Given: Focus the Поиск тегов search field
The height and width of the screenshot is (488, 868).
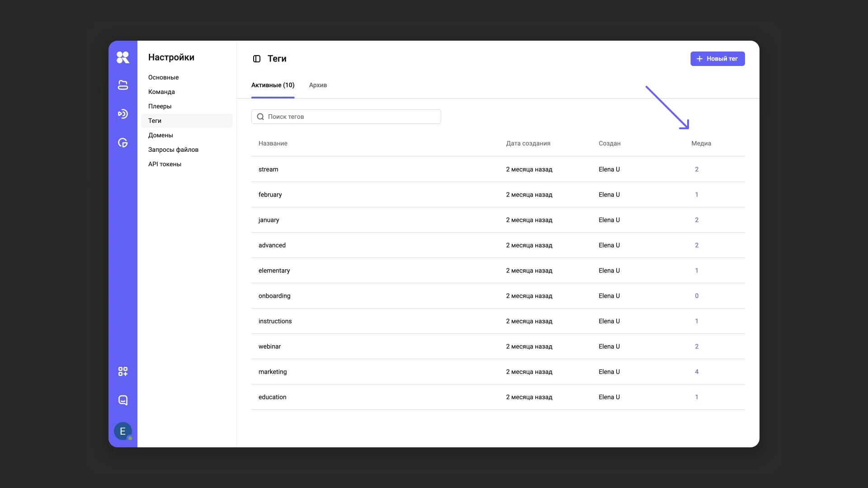Looking at the screenshot, I should click(x=346, y=117).
